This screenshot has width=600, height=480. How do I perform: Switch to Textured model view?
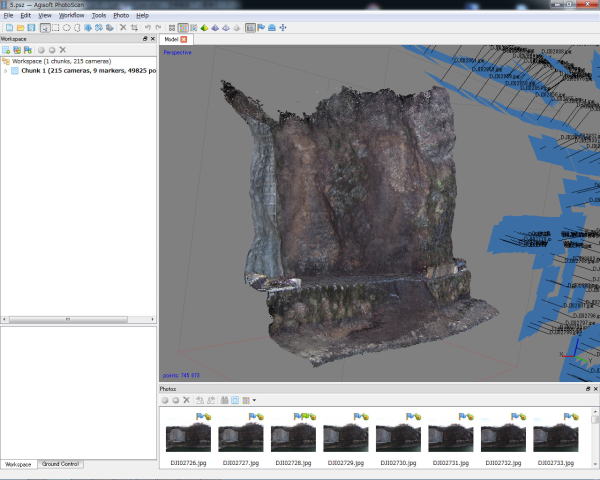[236, 28]
